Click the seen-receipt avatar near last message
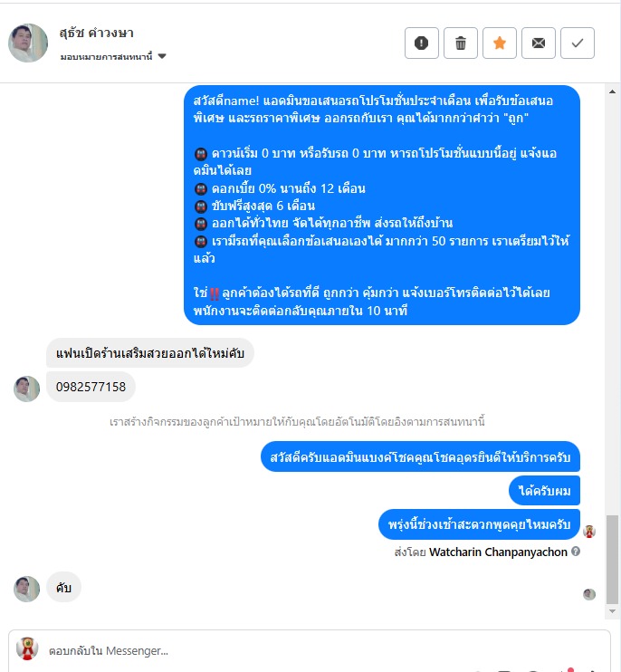 point(589,594)
